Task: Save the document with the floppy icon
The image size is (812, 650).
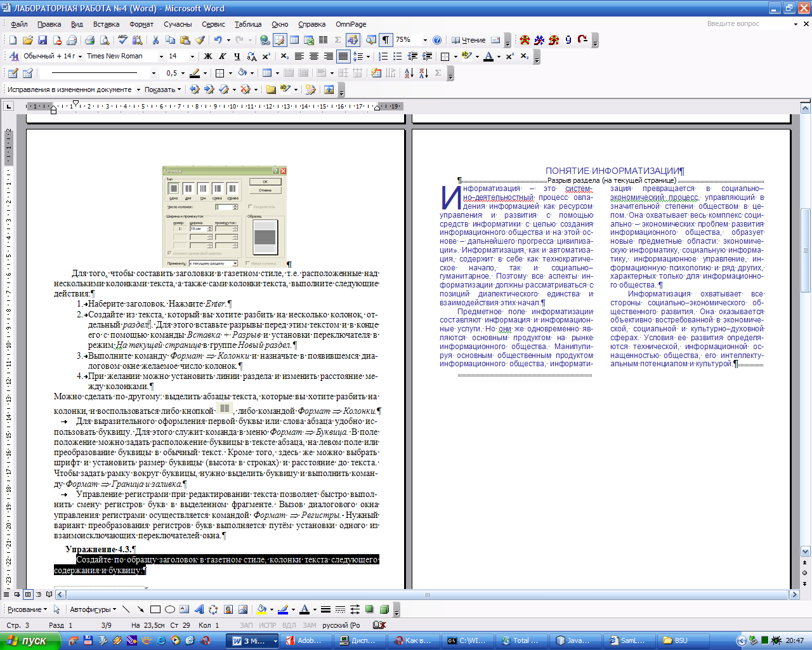Action: 42,40
